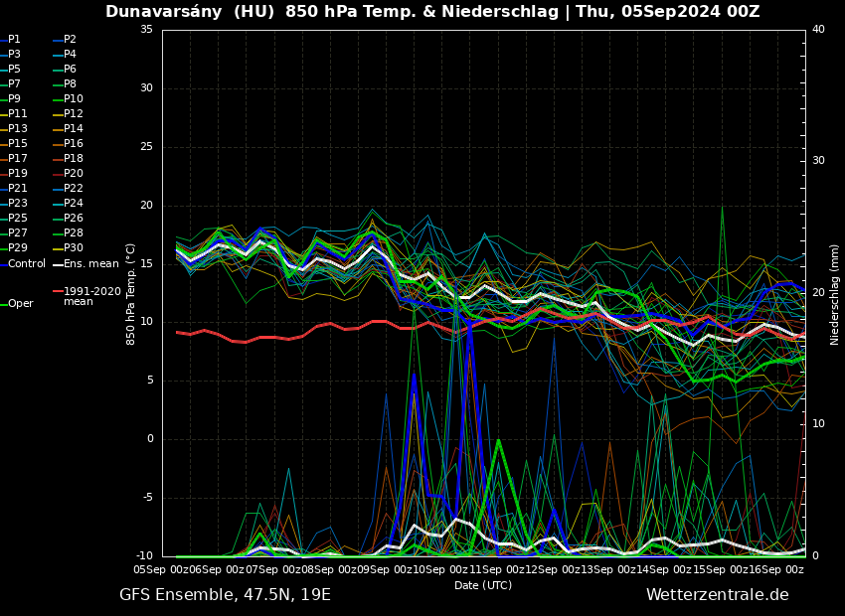Click the red 1991-2020 mean legend entry
The image size is (845, 616).
[x=91, y=296]
